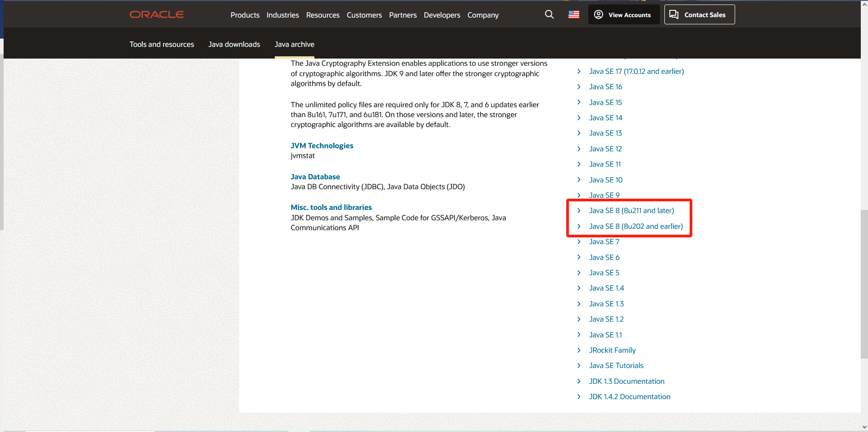868x432 pixels.
Task: Open the Developers menu
Action: point(442,15)
